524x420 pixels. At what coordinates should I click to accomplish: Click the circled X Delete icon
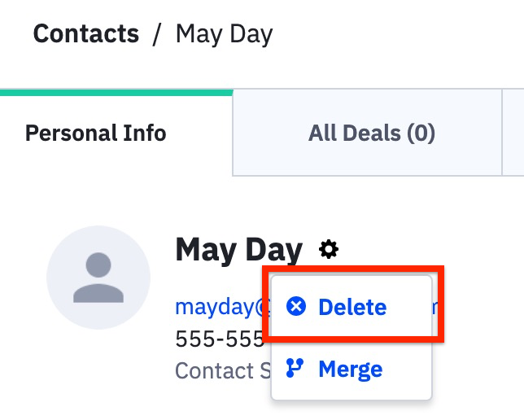297,307
